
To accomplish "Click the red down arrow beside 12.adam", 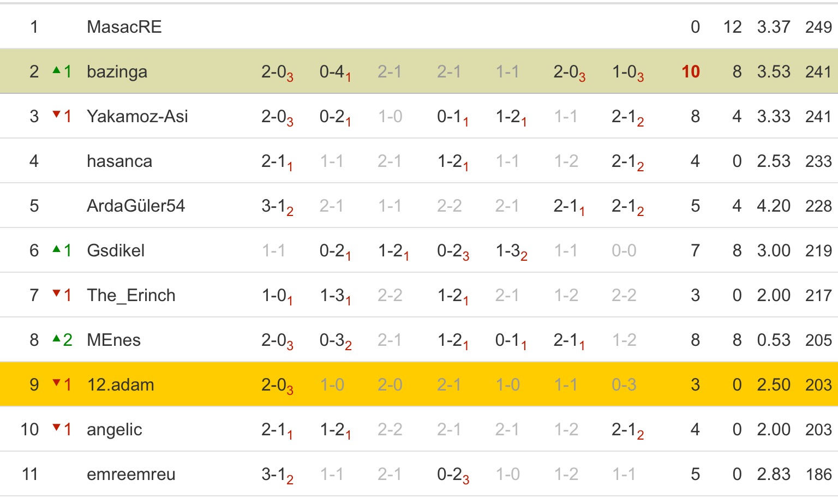I will (x=56, y=383).
